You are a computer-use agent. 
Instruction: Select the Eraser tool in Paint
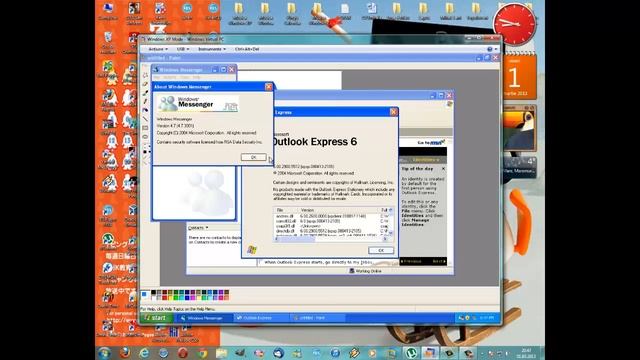(x=145, y=84)
